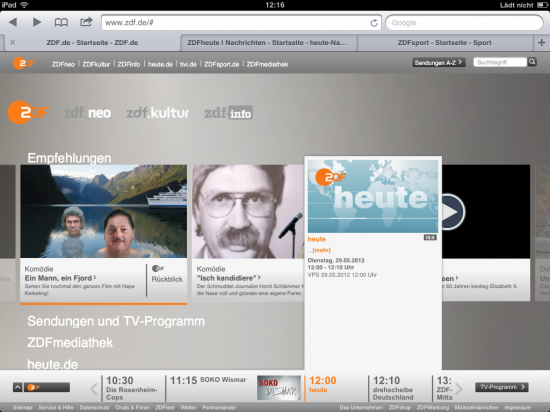Open ZDFsport.de in the top navigation

221,65
